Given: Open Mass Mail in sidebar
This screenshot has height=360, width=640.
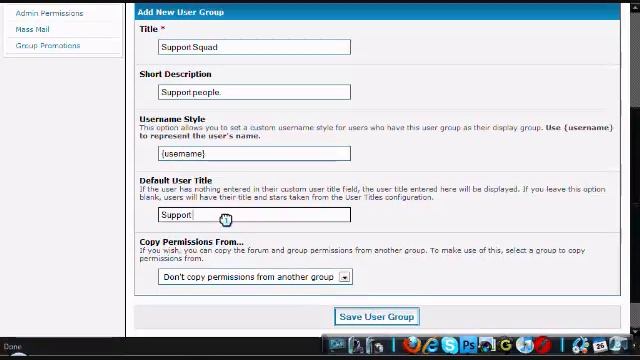Looking at the screenshot, I should [32, 29].
